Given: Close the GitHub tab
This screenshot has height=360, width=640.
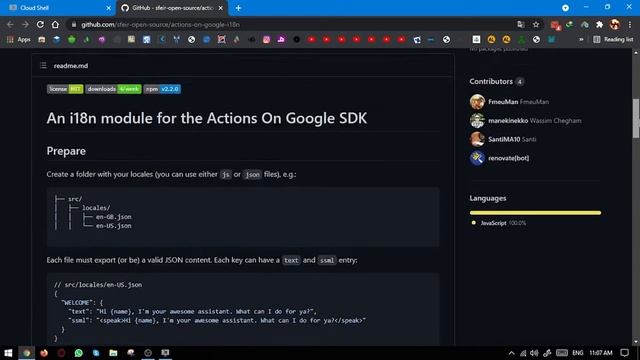Looking at the screenshot, I should click(x=221, y=8).
